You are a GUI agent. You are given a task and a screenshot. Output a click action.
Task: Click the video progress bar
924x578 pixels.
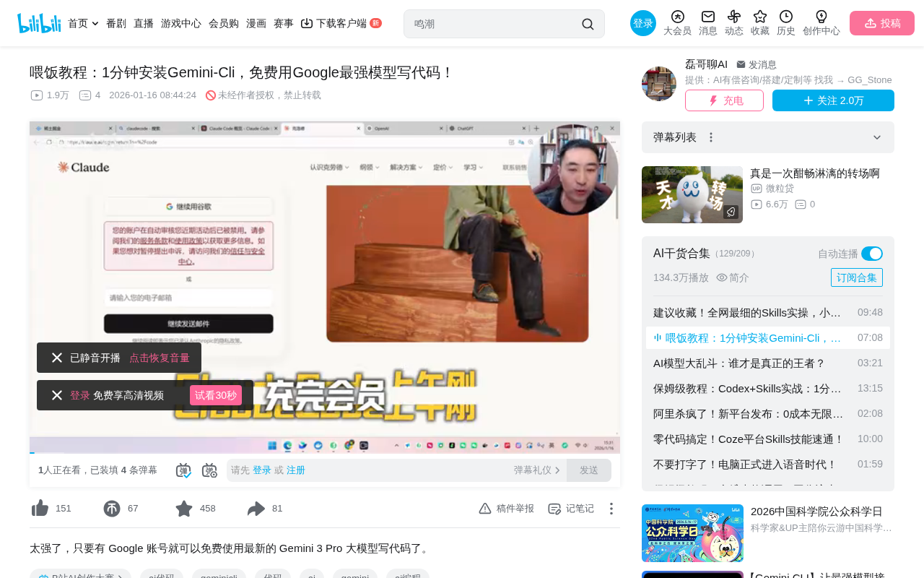(x=325, y=452)
